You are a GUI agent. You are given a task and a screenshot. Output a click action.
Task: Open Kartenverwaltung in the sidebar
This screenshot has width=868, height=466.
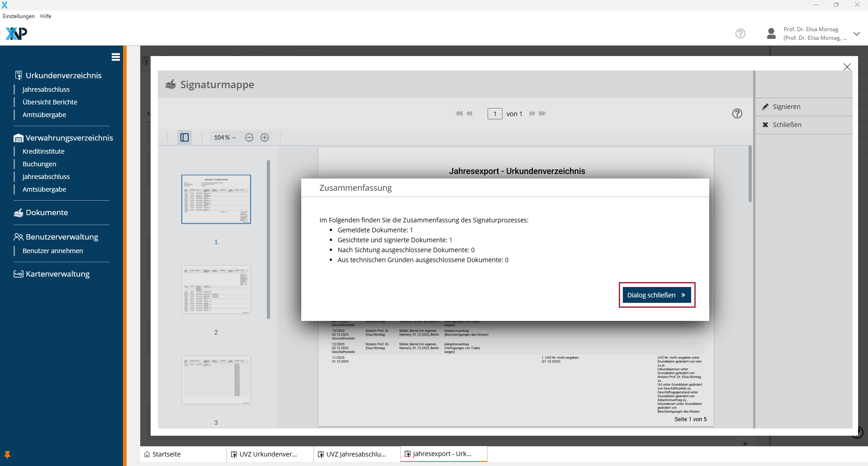point(57,274)
